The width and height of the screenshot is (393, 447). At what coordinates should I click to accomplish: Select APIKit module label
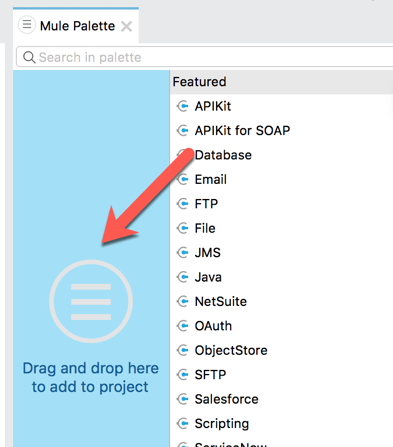pos(213,106)
